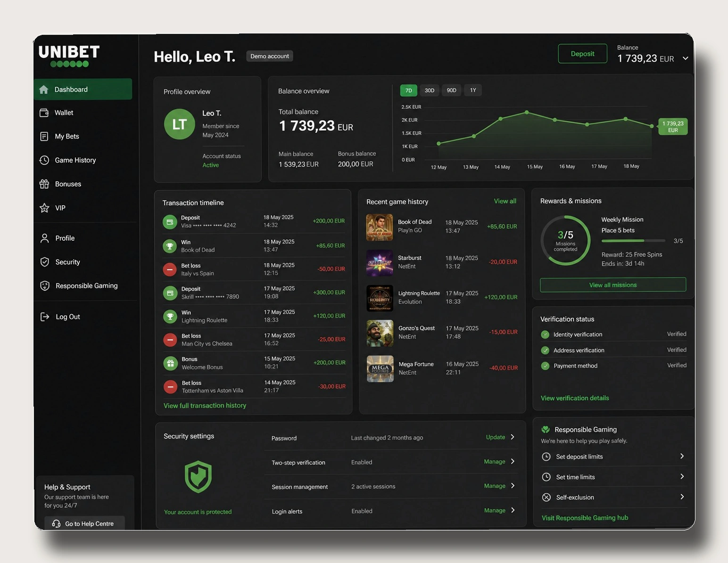Screen dimensions: 728x563
Task: Click the VIP star icon
Action: 44,208
